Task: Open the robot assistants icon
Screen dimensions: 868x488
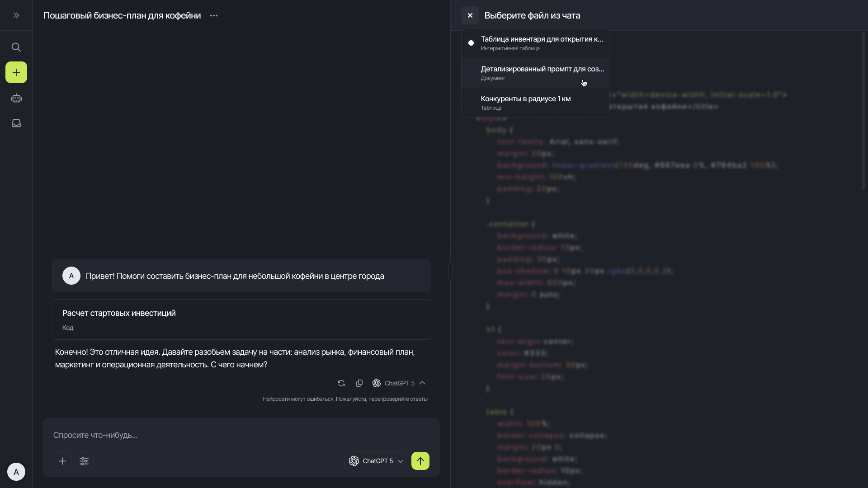Action: coord(16,99)
